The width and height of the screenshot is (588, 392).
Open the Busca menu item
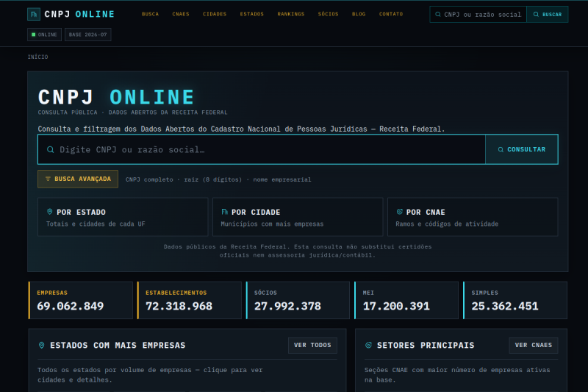click(151, 14)
